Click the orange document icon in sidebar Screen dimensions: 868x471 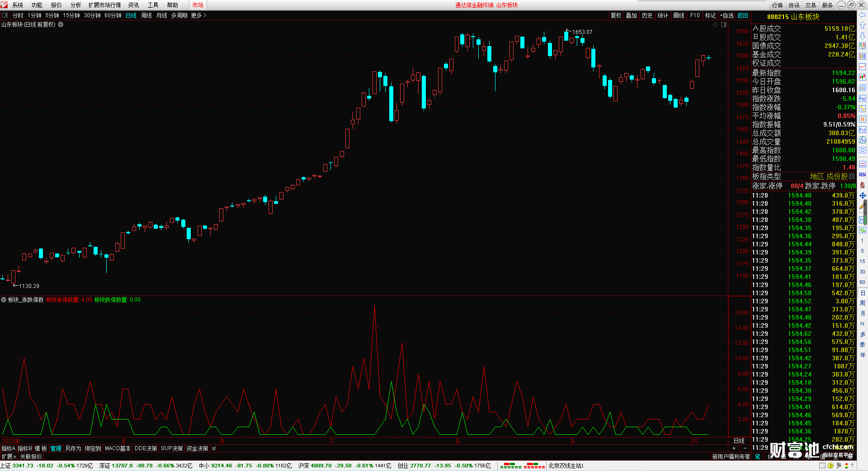tap(862, 119)
